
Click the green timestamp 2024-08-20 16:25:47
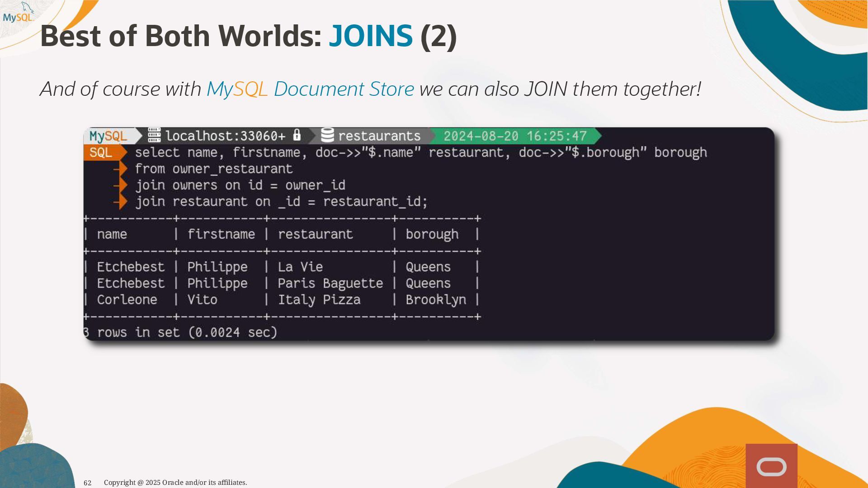pyautogui.click(x=515, y=136)
